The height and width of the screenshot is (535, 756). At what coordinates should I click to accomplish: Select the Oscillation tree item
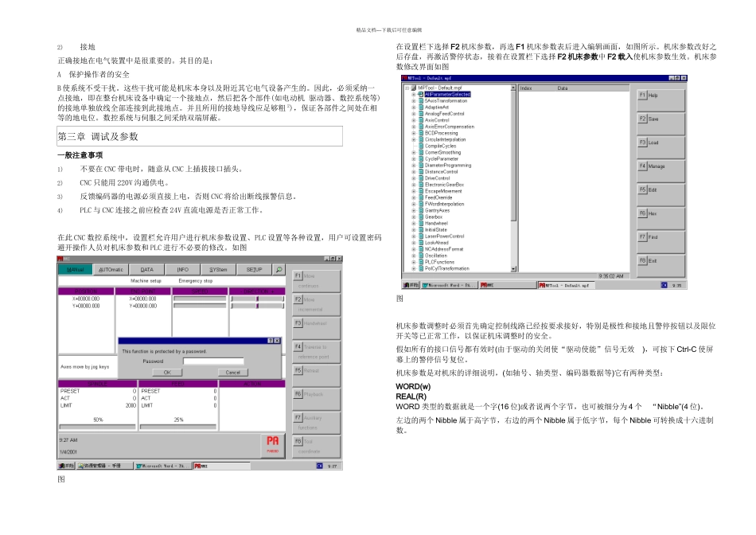tap(436, 256)
